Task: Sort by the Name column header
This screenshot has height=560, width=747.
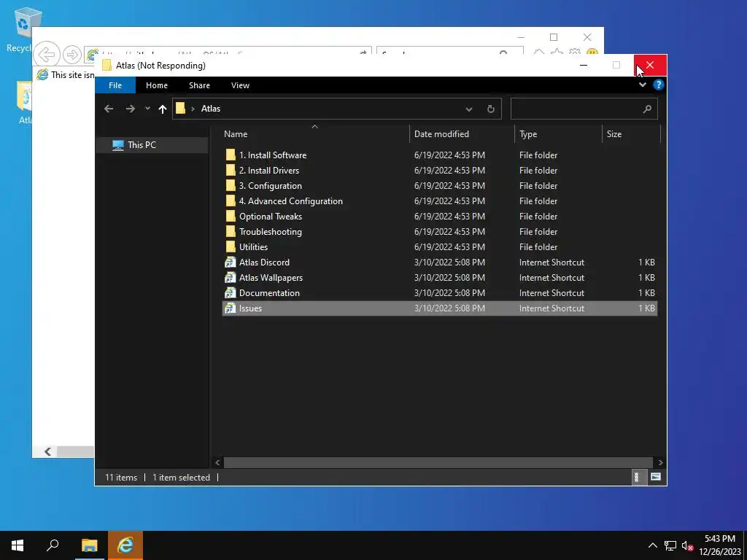Action: 236,134
